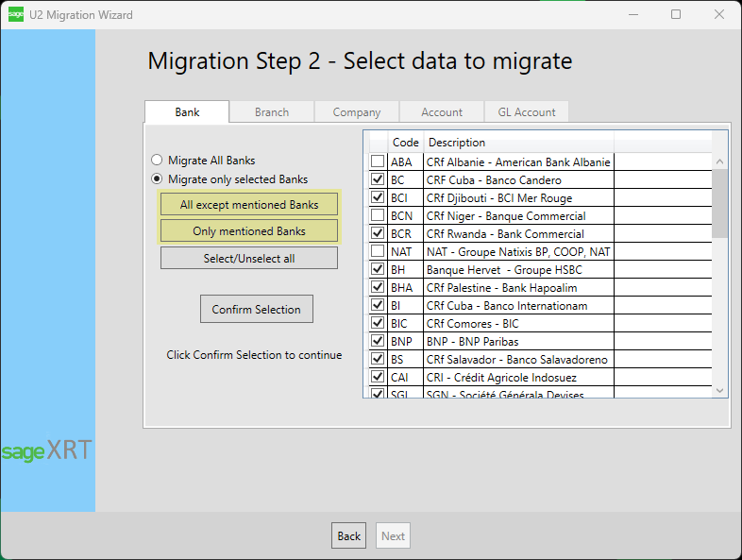742x560 pixels.
Task: Tick the NAT Groupe Natixis checkbox
Action: [x=378, y=252]
